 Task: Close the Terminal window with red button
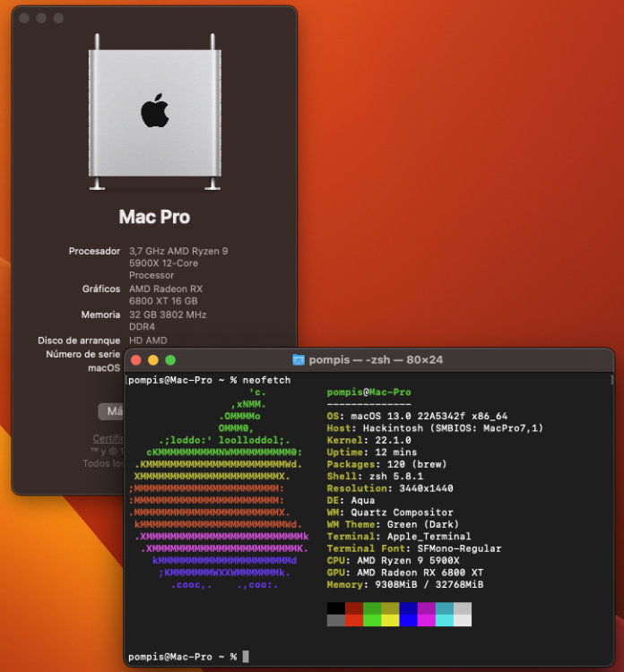(136, 360)
